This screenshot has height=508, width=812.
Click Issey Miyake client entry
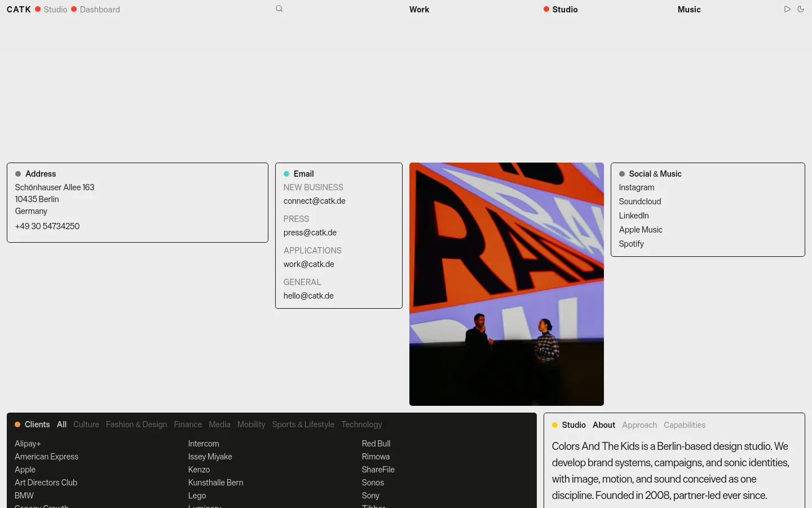[210, 457]
